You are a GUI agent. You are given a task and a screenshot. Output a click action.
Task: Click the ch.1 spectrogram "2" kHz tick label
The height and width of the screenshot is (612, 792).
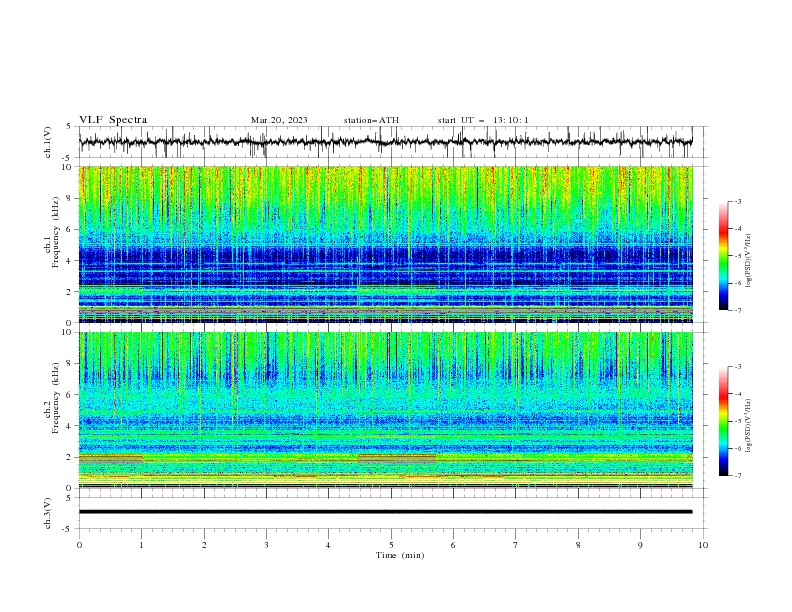pyautogui.click(x=71, y=291)
